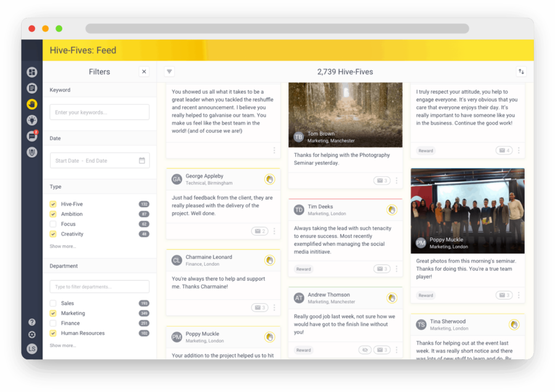Open Poppy Muckle team group photo
The height and width of the screenshot is (392, 555).
pyautogui.click(x=467, y=211)
